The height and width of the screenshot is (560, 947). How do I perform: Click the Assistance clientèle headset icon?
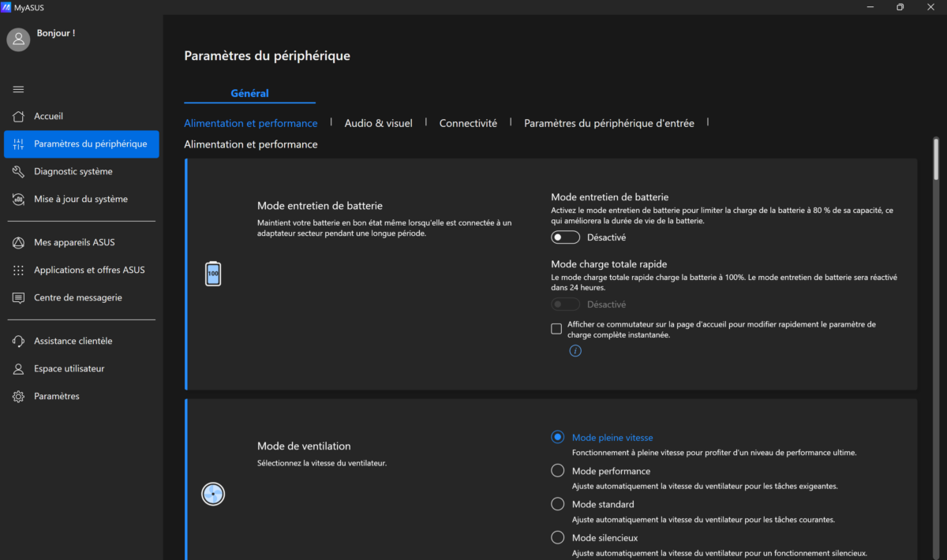pos(18,342)
